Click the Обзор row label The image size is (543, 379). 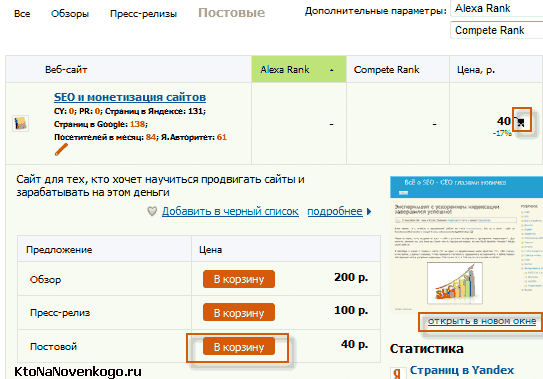pos(45,280)
